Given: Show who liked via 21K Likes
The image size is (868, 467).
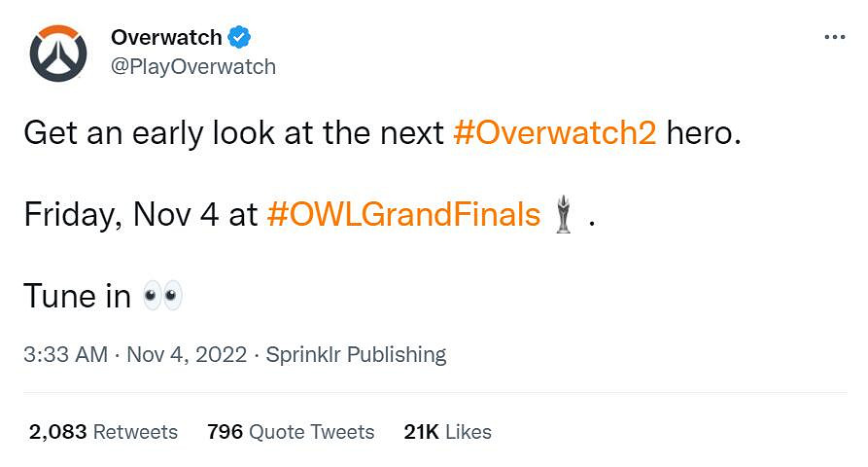Looking at the screenshot, I should click(448, 431).
